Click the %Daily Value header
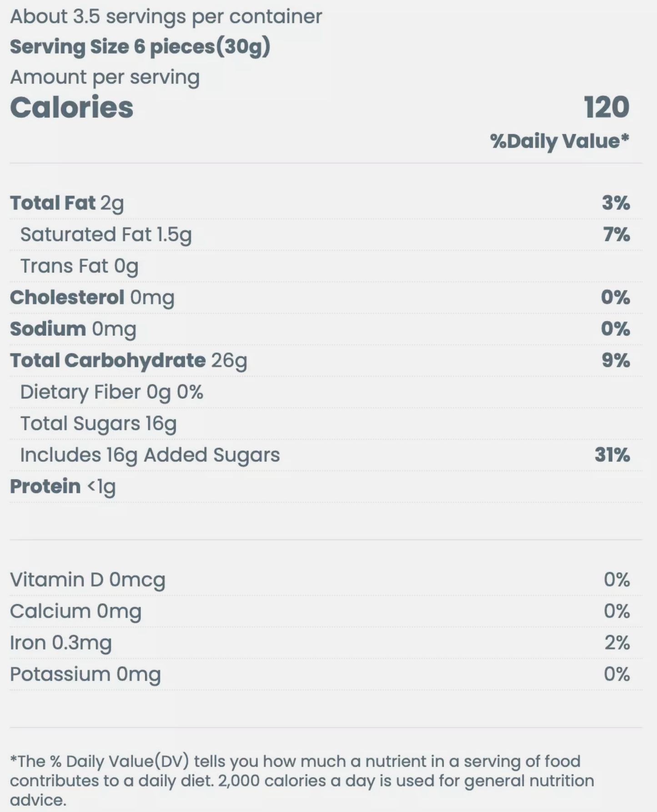 [559, 141]
